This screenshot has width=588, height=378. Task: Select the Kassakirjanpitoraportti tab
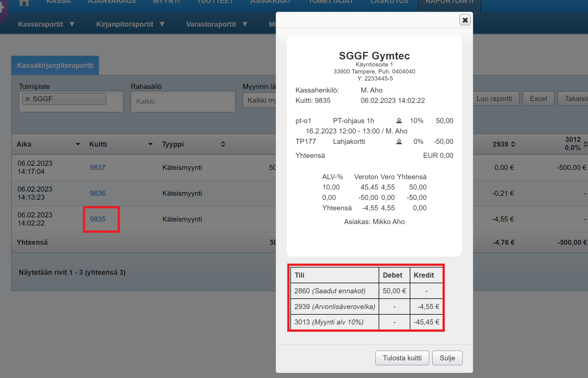55,65
